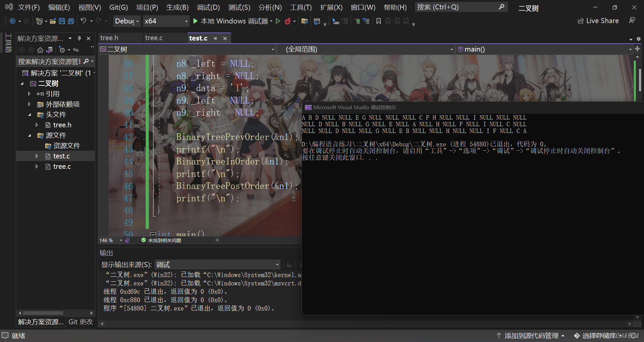Select the 资源文件 folder
Image resolution: width=644 pixels, height=342 pixels.
pos(66,146)
